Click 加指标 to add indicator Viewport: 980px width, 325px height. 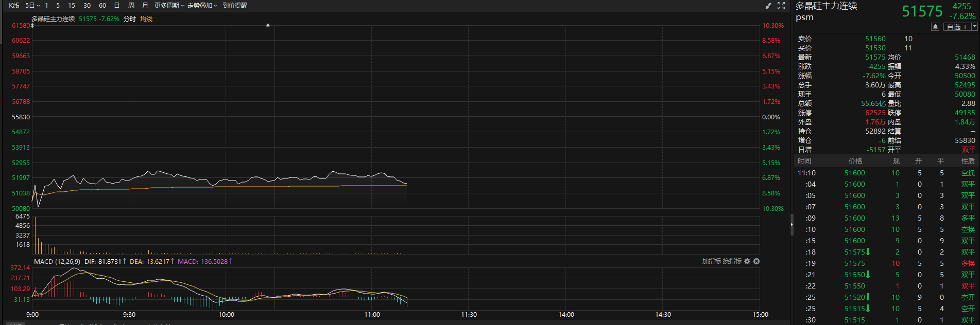pos(711,261)
